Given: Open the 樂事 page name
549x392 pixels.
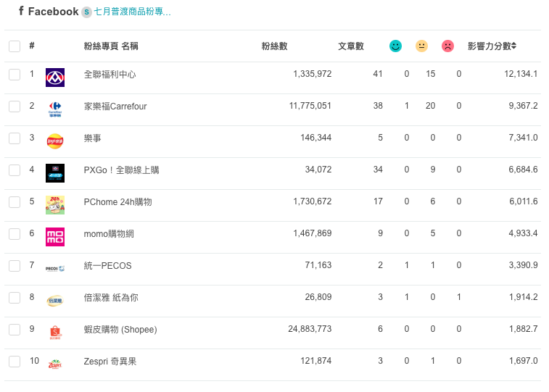Looking at the screenshot, I should point(92,138).
